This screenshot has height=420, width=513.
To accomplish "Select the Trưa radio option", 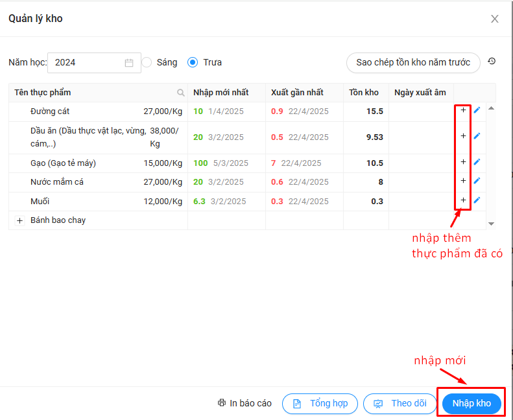I will tap(193, 62).
